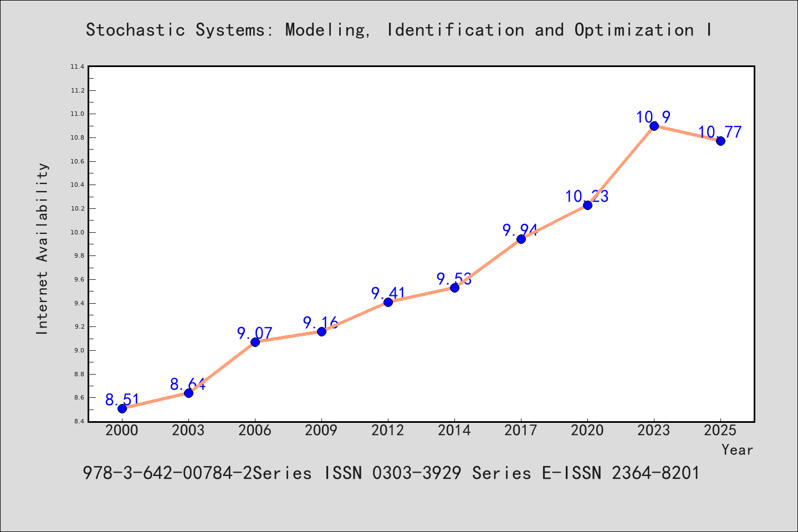Click the Year axis label
This screenshot has height=532, width=798.
pos(738,450)
